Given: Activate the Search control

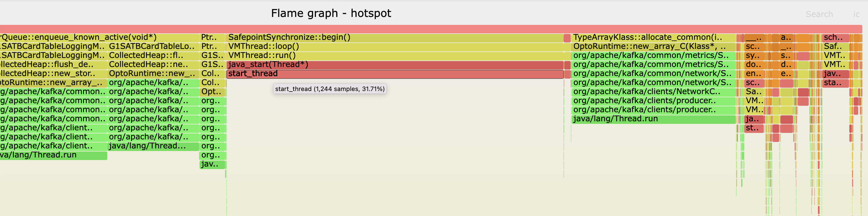Looking at the screenshot, I should click(819, 14).
